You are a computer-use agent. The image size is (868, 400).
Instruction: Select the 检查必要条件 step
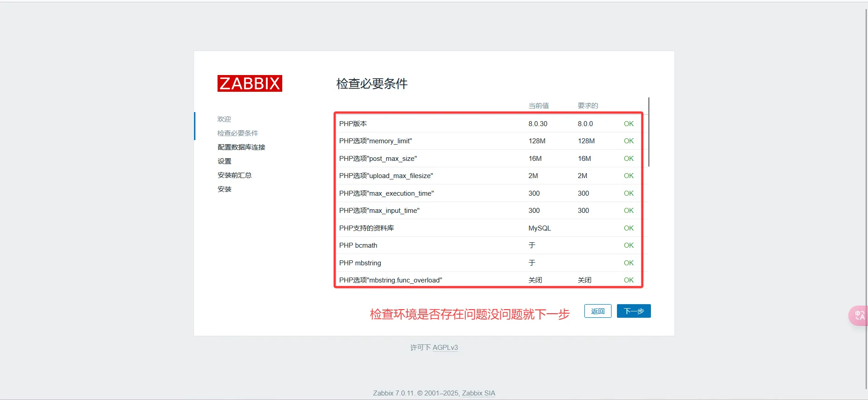[238, 133]
